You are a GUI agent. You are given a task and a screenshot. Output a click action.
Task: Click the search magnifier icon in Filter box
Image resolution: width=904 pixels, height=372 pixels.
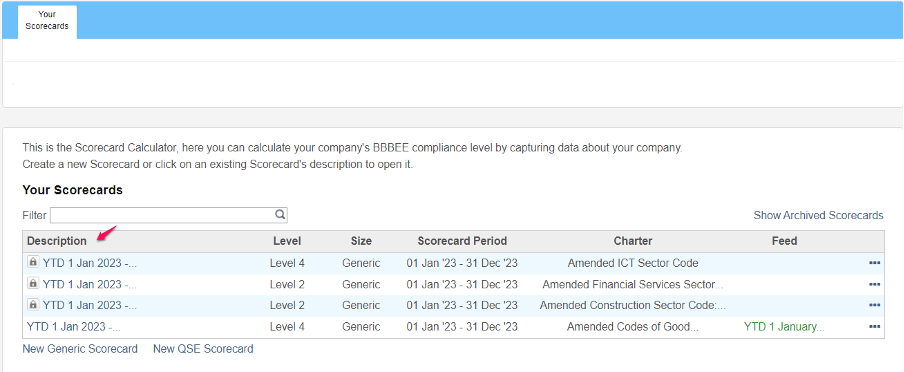[x=280, y=215]
